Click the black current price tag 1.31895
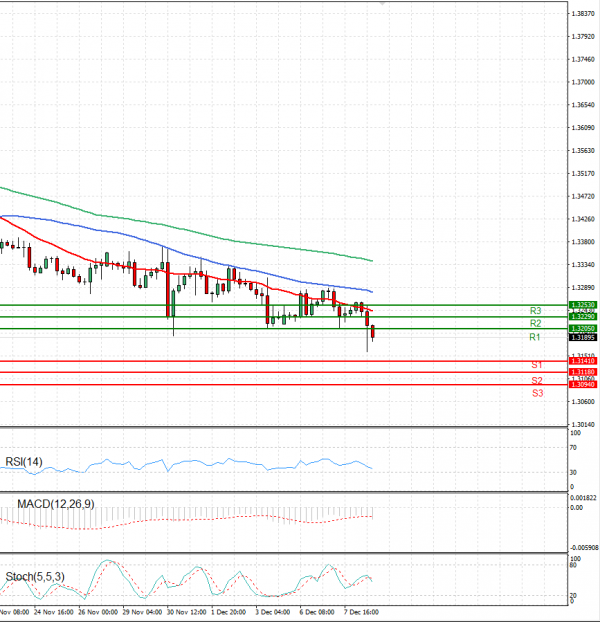 [583, 338]
